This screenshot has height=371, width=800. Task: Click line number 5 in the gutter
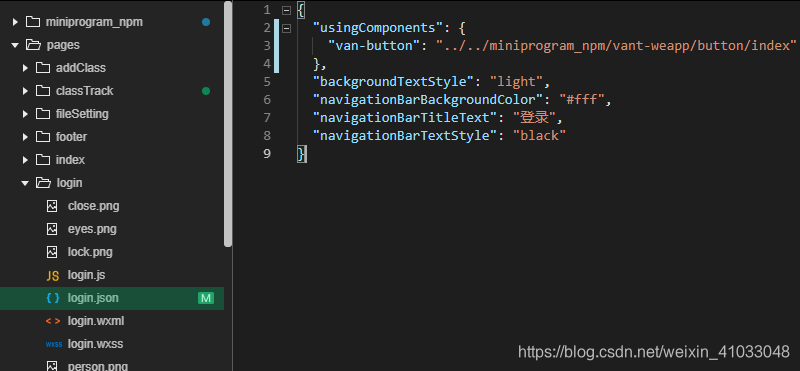267,82
